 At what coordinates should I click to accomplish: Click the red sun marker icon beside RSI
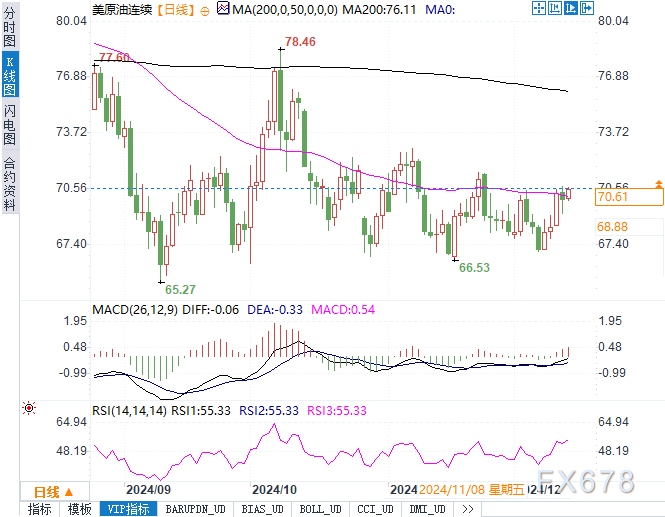pyautogui.click(x=29, y=408)
